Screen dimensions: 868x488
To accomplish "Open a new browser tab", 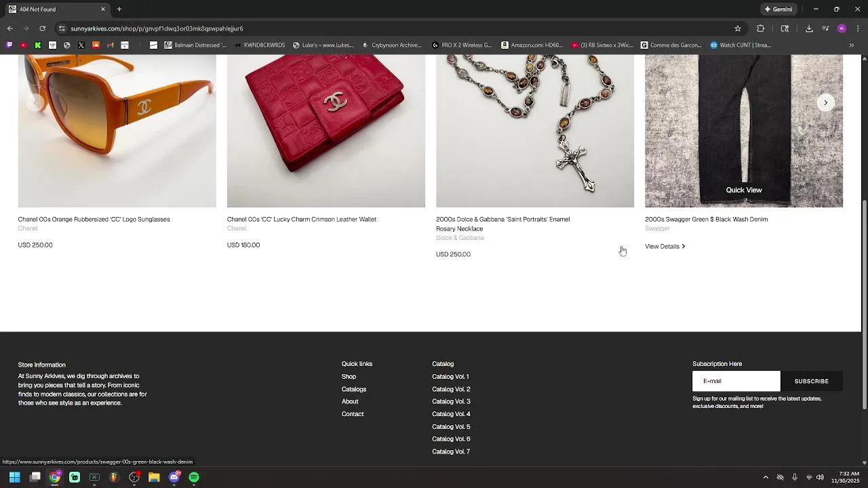I will (x=119, y=9).
